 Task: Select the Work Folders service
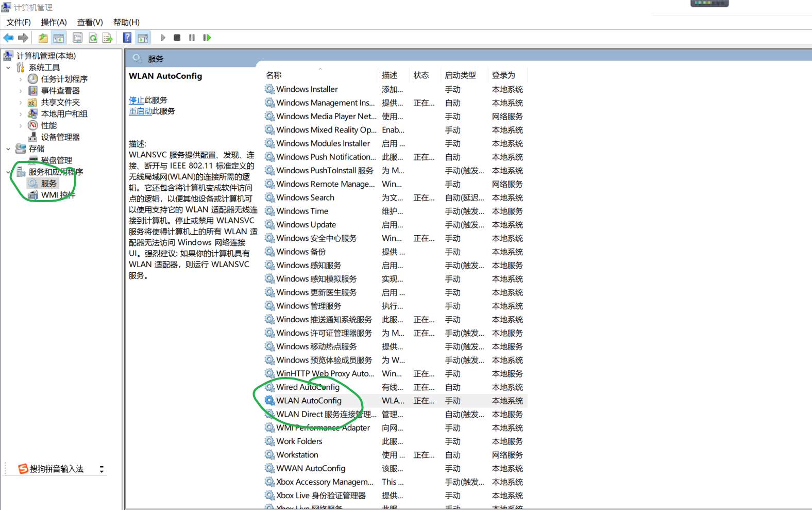(299, 441)
